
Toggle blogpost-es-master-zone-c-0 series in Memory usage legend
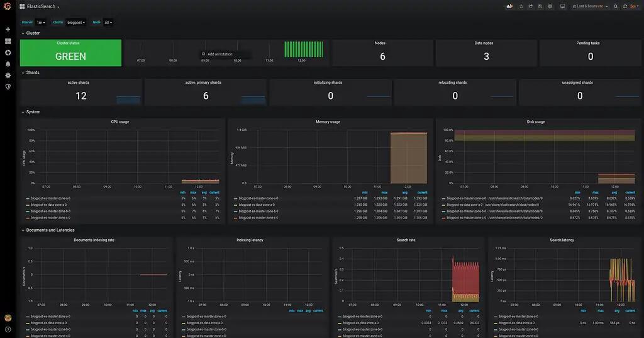(x=258, y=218)
